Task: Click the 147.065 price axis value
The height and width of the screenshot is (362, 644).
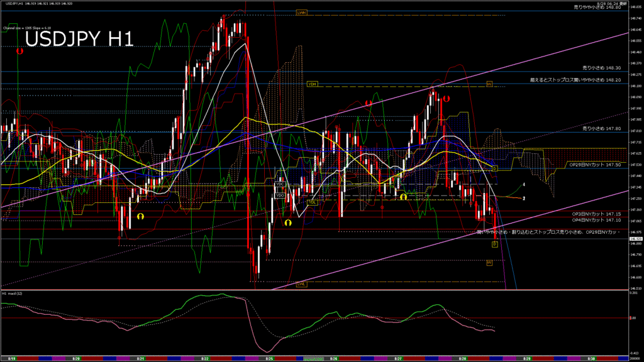Action: tap(636, 221)
